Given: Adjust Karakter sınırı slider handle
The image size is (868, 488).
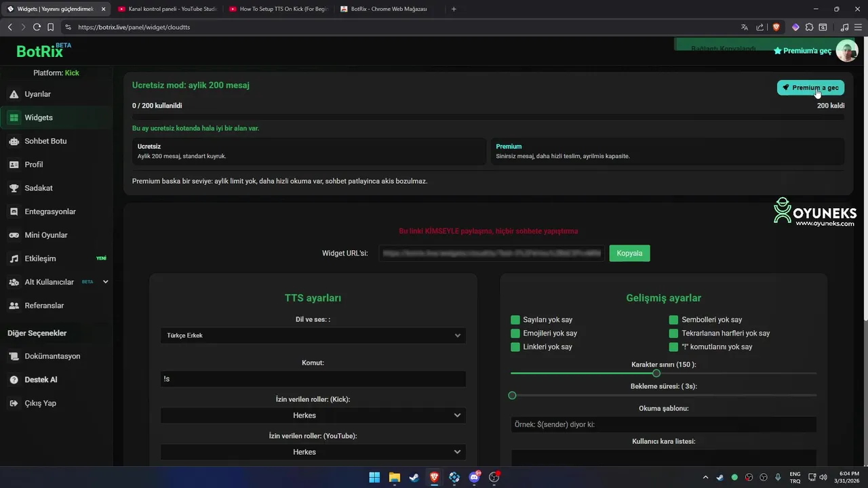Looking at the screenshot, I should point(656,373).
